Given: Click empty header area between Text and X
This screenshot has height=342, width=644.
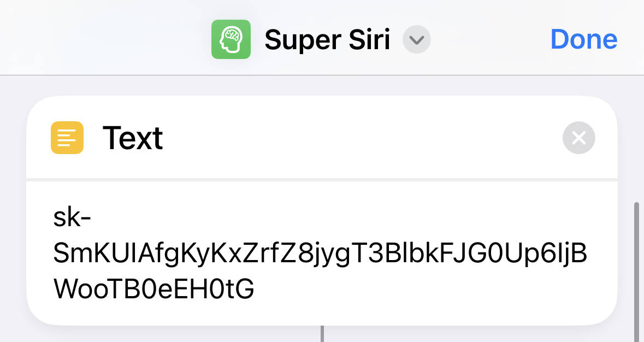Looking at the screenshot, I should (362, 138).
